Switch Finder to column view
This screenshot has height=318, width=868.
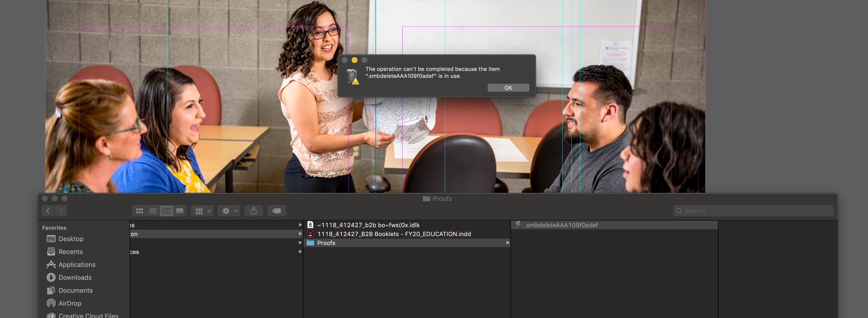[x=166, y=211]
